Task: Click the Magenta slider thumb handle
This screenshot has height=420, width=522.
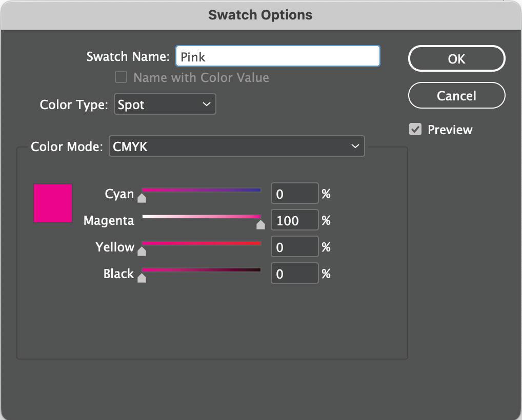Action: (x=260, y=224)
